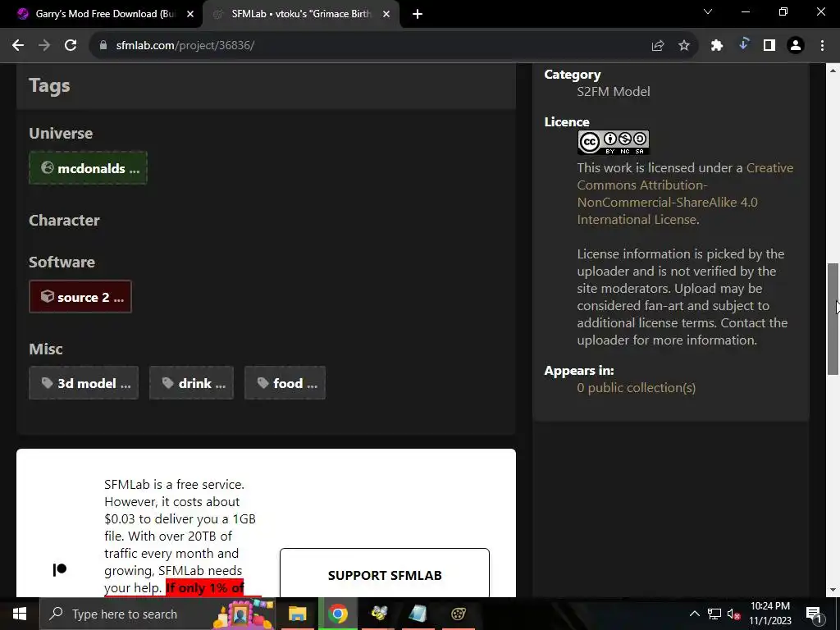Viewport: 840px width, 630px height.
Task: Click the network status tray icon
Action: [714, 614]
